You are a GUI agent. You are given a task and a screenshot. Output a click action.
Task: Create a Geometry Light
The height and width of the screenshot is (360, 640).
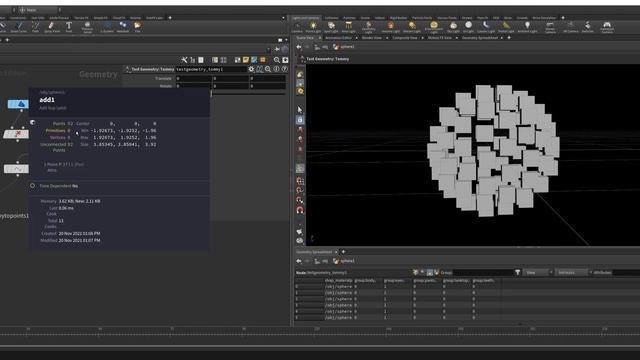tap(369, 27)
